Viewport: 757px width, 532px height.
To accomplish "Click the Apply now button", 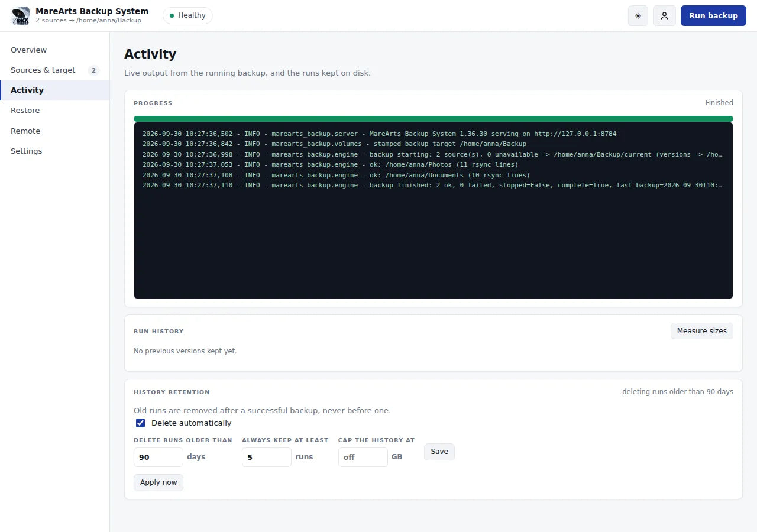I will coord(158,482).
